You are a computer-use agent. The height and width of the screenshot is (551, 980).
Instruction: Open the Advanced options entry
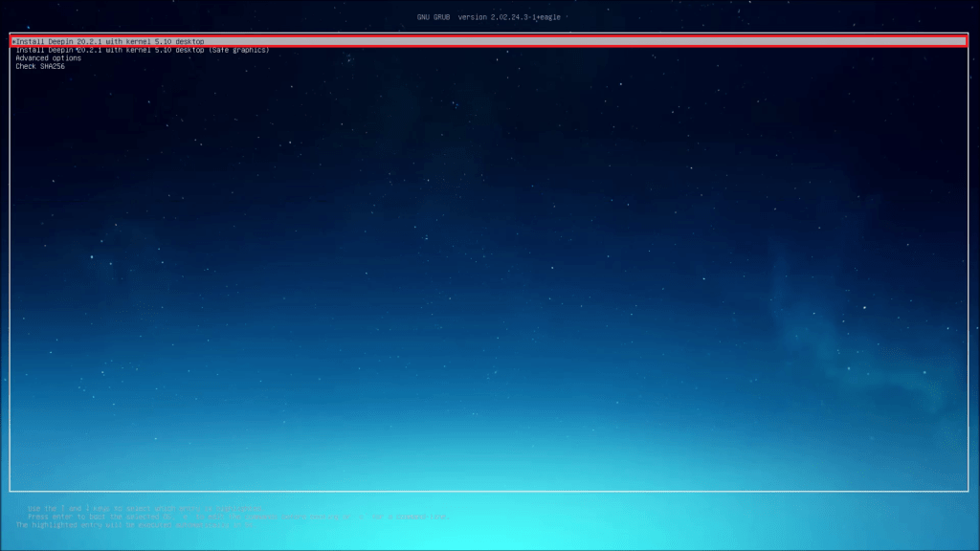tap(48, 58)
